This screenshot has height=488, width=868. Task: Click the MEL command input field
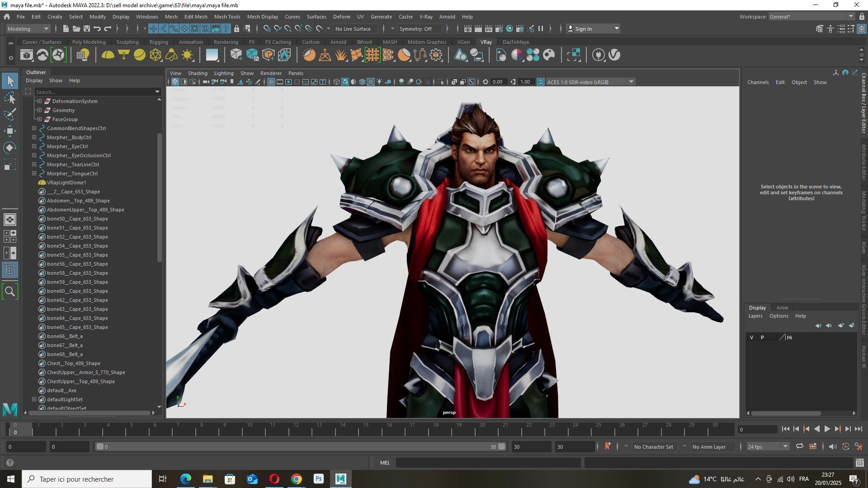(488, 463)
